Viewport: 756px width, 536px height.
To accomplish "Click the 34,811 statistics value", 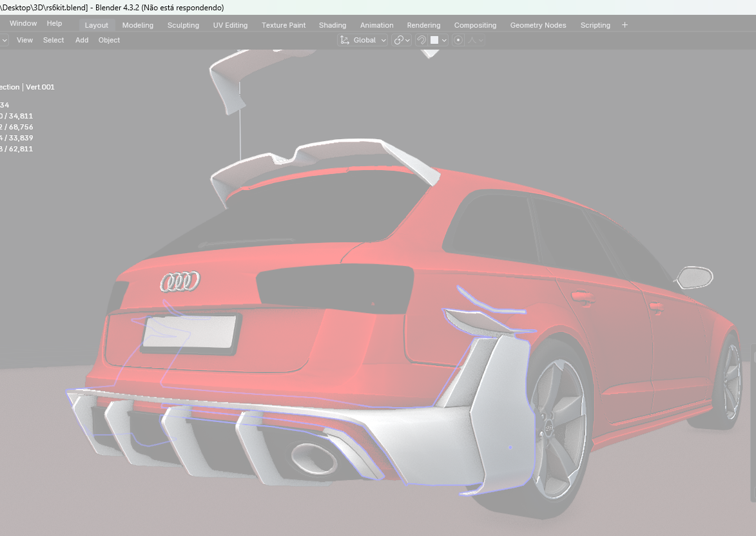I will pyautogui.click(x=21, y=116).
